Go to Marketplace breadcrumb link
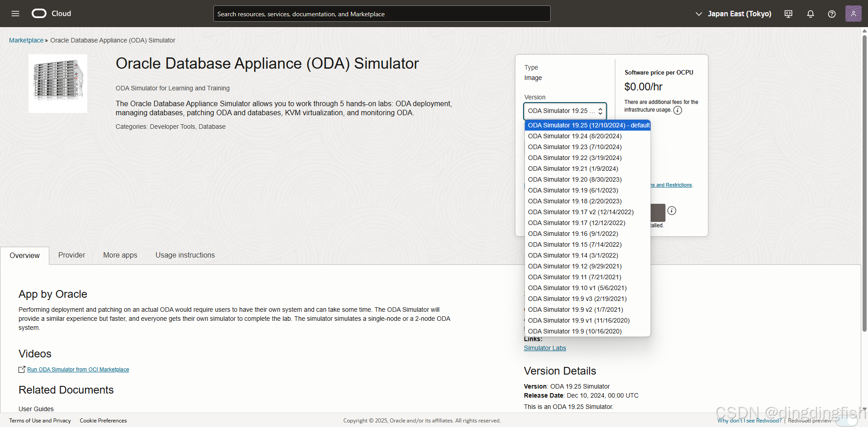Viewport: 868px width, 427px height. click(26, 40)
